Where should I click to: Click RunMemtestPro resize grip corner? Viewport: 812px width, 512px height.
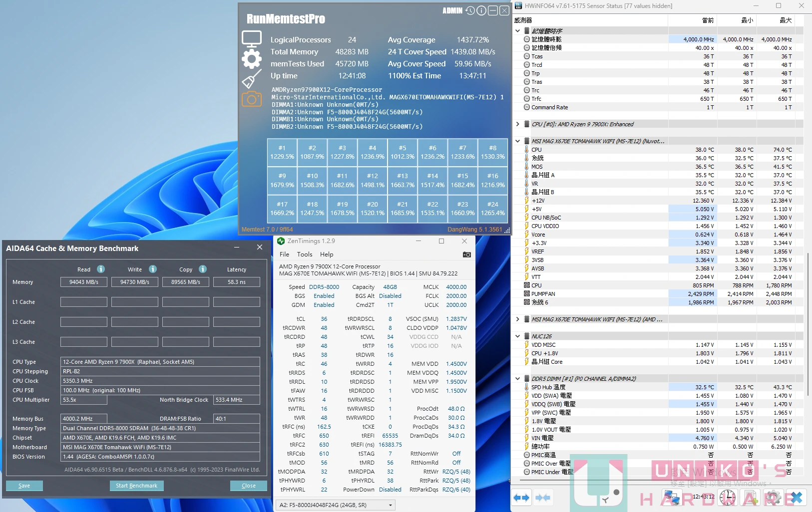pos(507,231)
